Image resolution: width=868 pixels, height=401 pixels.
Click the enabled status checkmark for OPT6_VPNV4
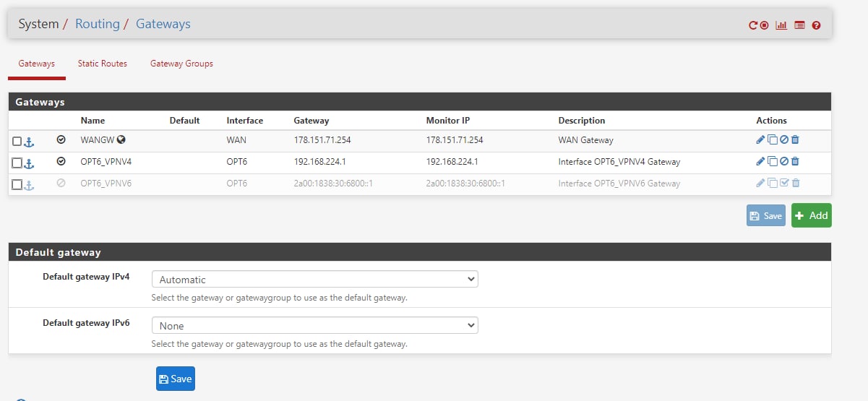61,162
